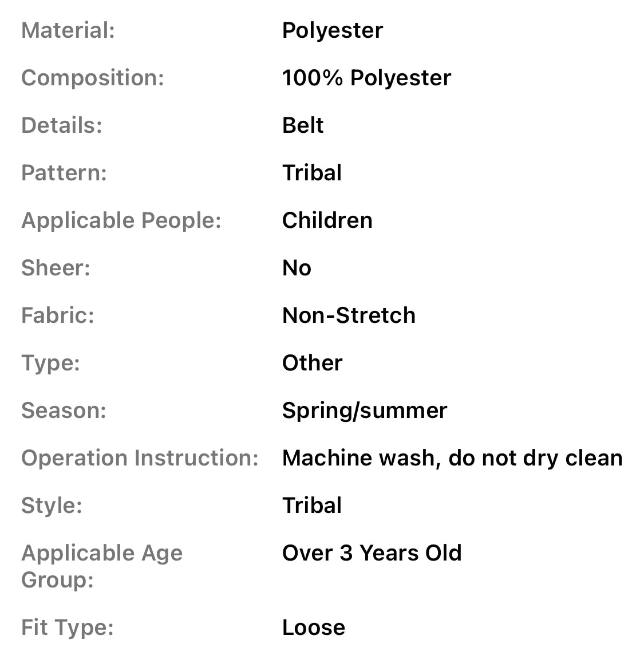Select the Machine wash instruction text
This screenshot has height=655, width=644.
[452, 458]
